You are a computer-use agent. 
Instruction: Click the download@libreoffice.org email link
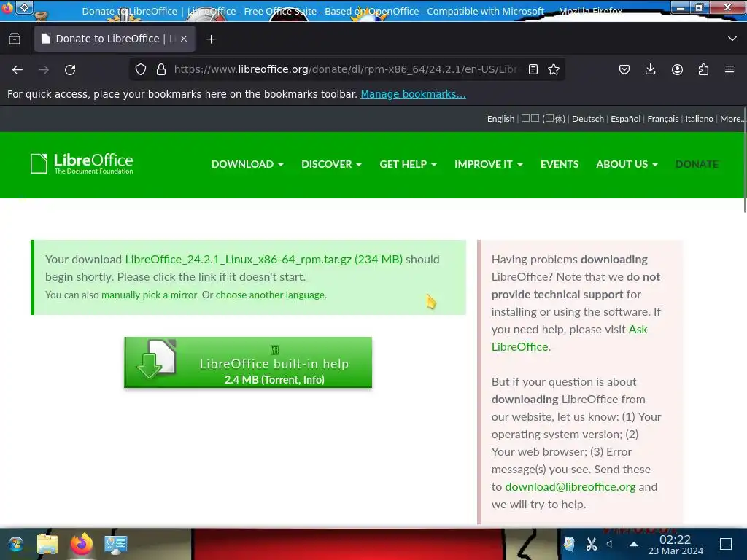pos(570,486)
